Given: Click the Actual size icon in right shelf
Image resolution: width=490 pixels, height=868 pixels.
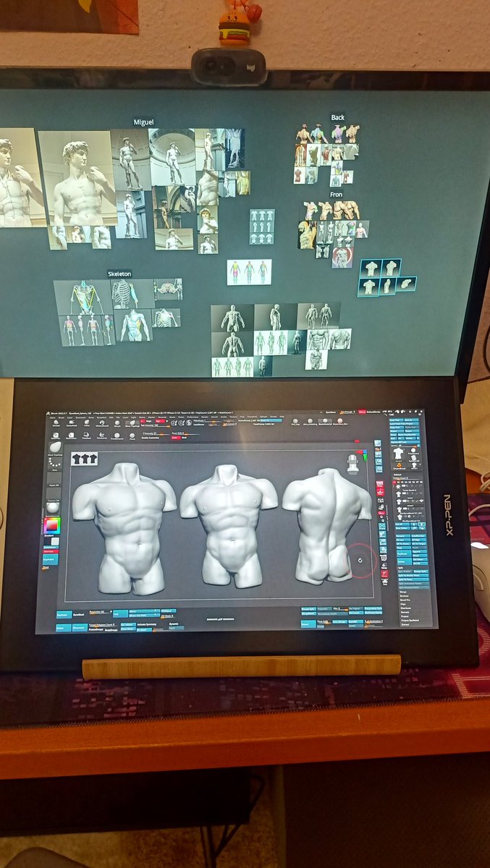Looking at the screenshot, I should click(x=379, y=469).
